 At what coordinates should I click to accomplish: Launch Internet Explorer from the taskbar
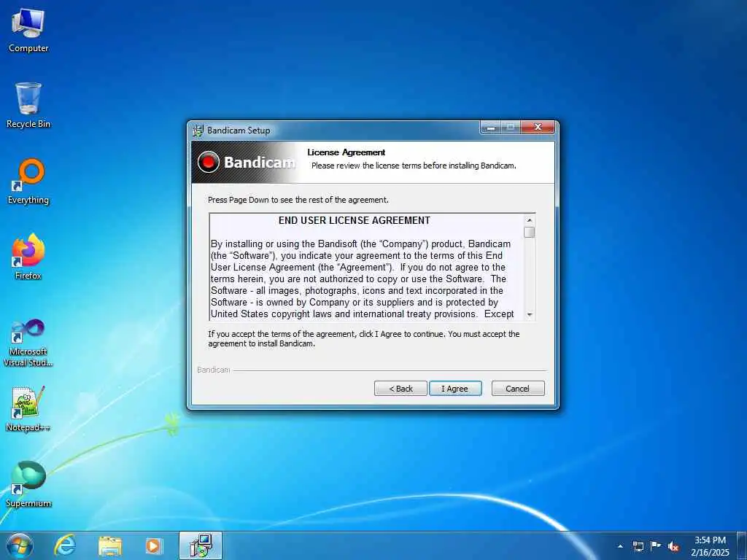click(x=65, y=545)
